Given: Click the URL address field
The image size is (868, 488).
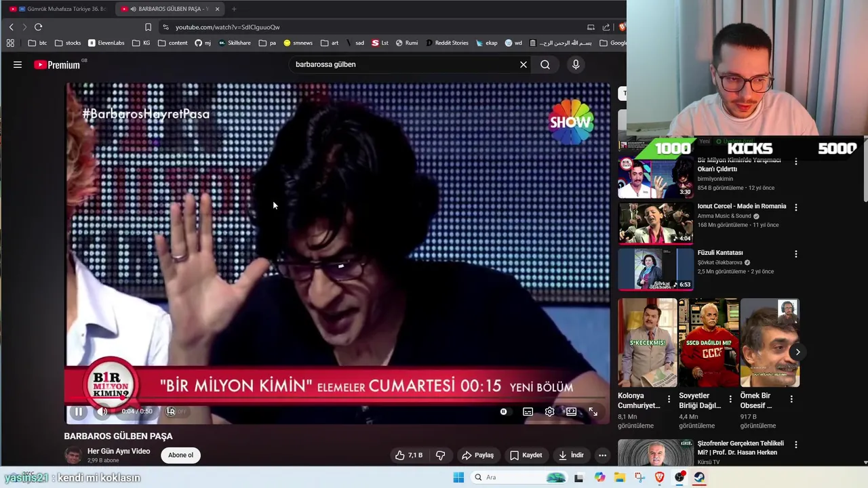Looking at the screenshot, I should (373, 27).
